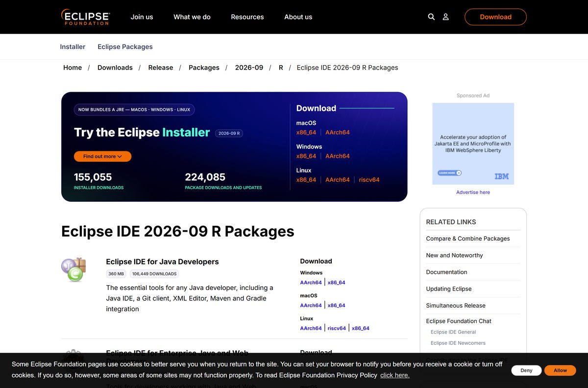Go to Release breadcrumb
588x388 pixels.
[x=161, y=68]
